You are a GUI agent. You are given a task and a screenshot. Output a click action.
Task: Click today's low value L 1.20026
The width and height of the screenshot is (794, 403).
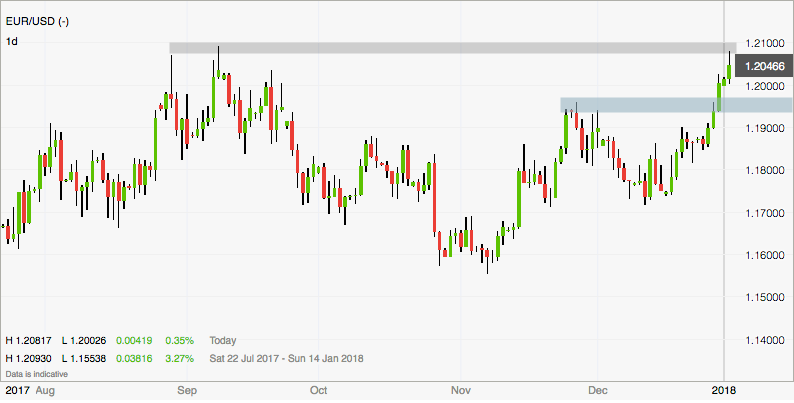[84, 341]
